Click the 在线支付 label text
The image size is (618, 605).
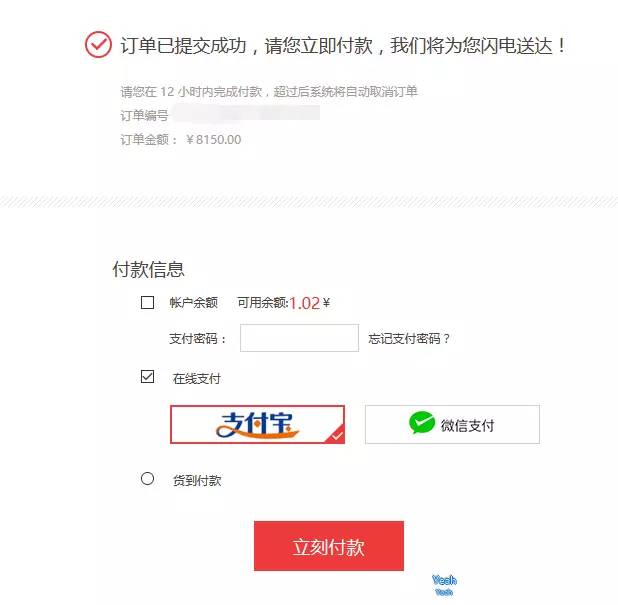(196, 379)
